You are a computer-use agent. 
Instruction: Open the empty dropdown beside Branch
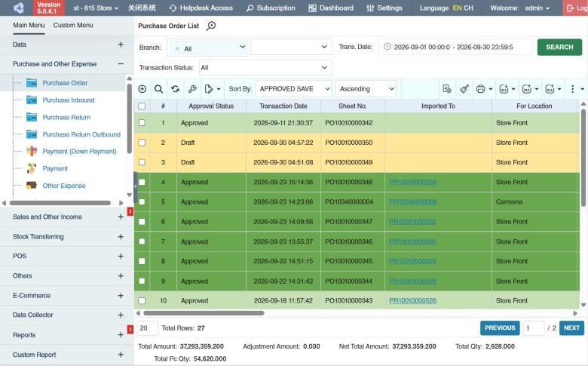coord(292,47)
